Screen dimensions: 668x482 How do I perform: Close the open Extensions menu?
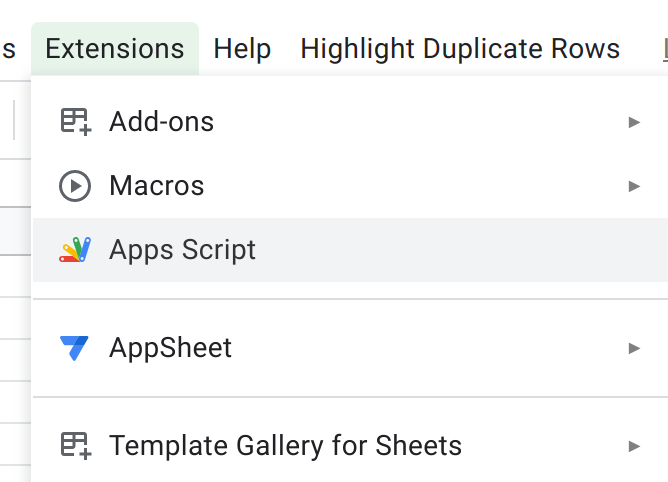coord(115,49)
